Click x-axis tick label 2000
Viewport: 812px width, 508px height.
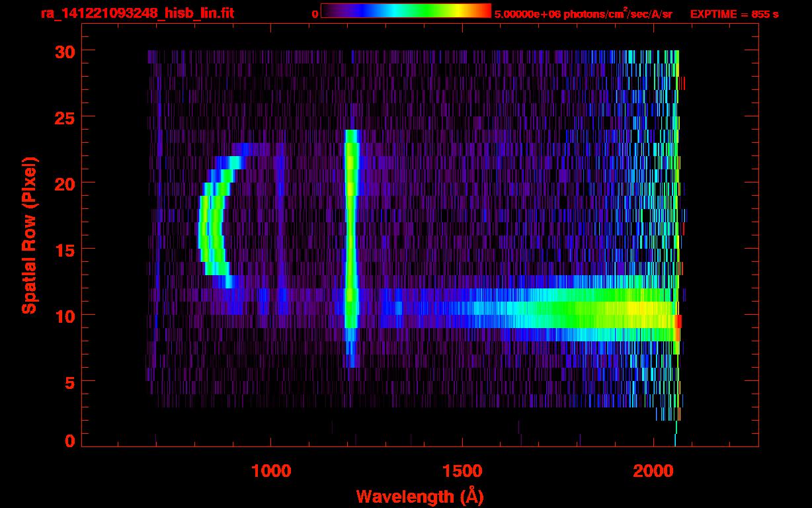[x=653, y=471]
